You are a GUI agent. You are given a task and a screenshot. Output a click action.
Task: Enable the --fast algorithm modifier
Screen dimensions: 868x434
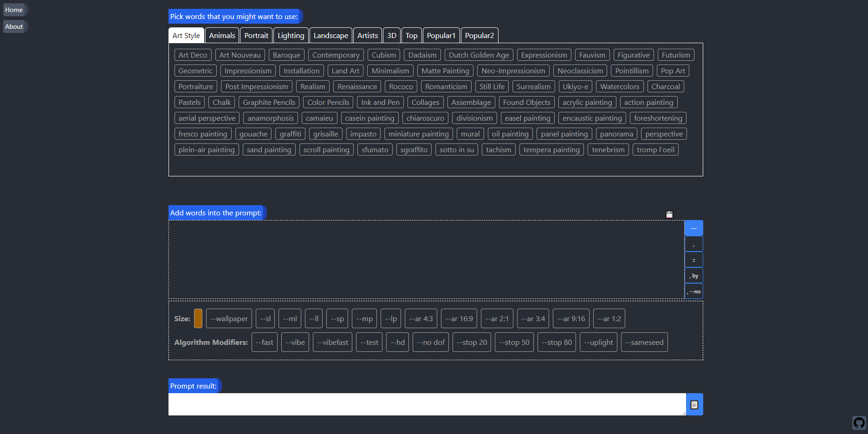pos(265,342)
